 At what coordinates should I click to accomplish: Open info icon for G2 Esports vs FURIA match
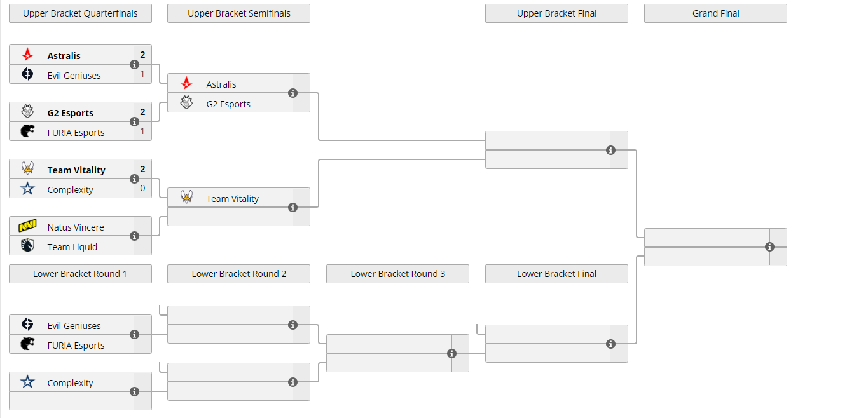tap(134, 121)
